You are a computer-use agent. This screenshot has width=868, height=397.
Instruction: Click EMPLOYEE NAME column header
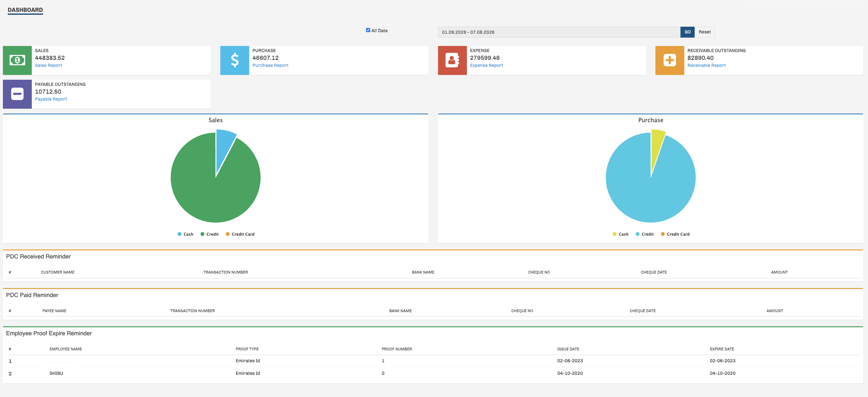tap(66, 349)
